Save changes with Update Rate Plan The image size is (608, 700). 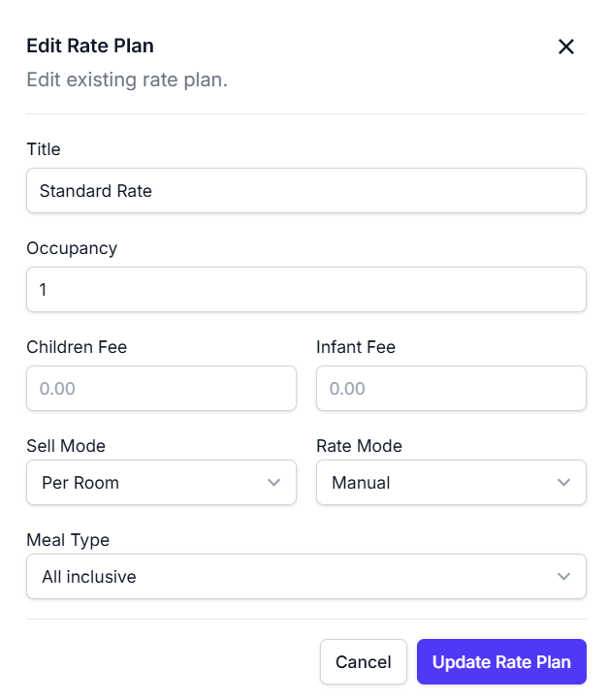point(501,662)
